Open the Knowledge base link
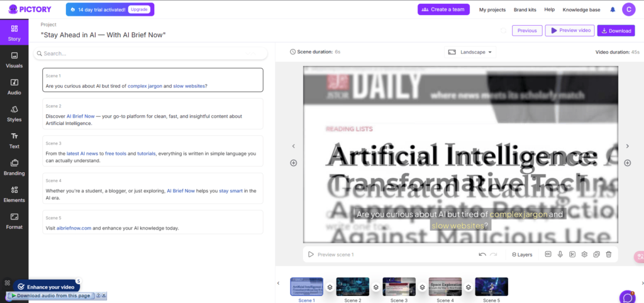The height and width of the screenshot is (303, 644). 581,9
